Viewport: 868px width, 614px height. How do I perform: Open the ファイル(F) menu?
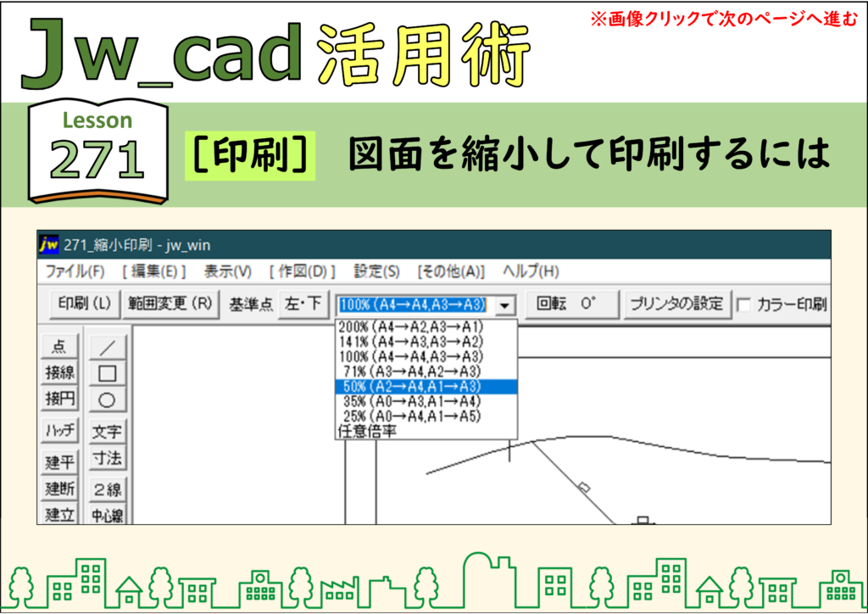[75, 271]
